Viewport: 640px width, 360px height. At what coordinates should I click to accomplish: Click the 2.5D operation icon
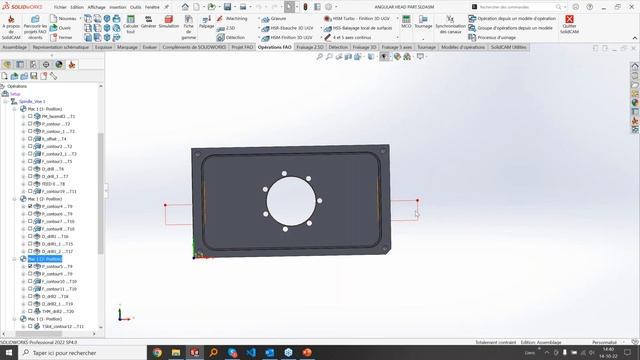(220, 28)
